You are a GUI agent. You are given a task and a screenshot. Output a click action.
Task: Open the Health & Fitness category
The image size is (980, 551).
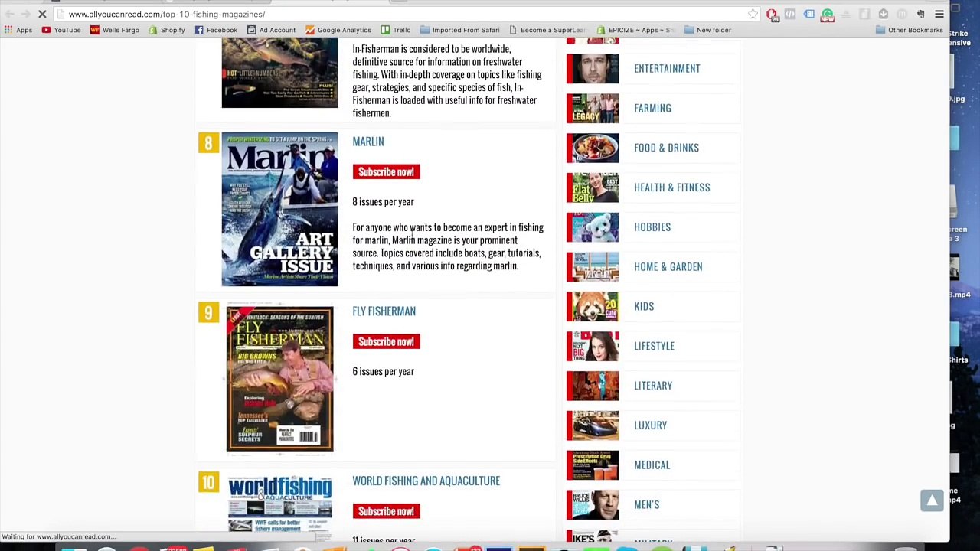671,187
